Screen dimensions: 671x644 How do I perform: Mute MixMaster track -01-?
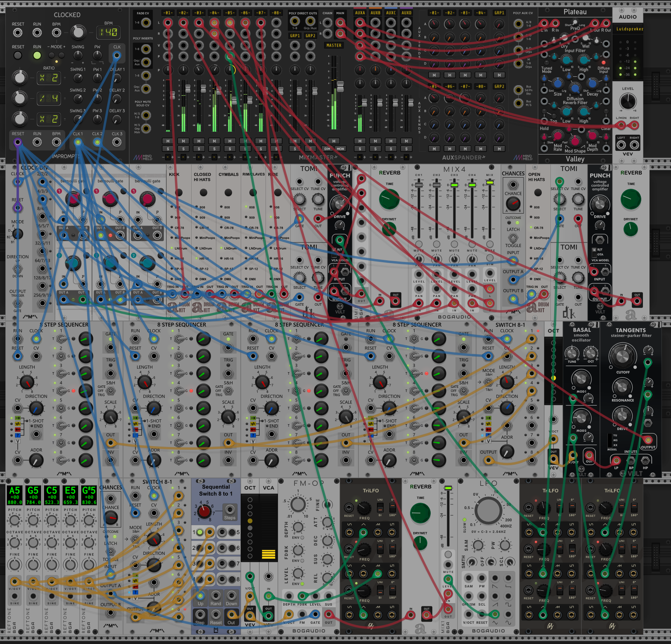[x=168, y=141]
